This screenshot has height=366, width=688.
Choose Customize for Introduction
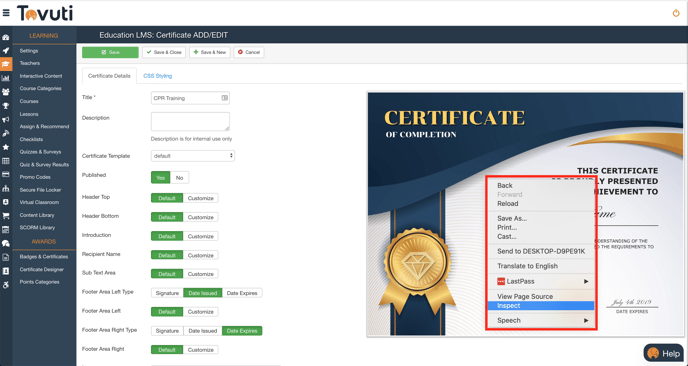(x=201, y=236)
